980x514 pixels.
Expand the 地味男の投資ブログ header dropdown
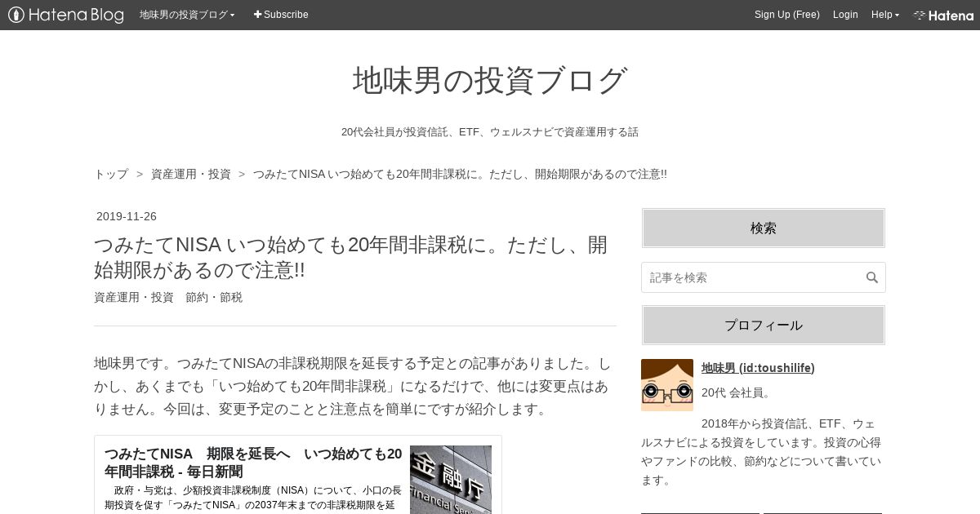187,15
